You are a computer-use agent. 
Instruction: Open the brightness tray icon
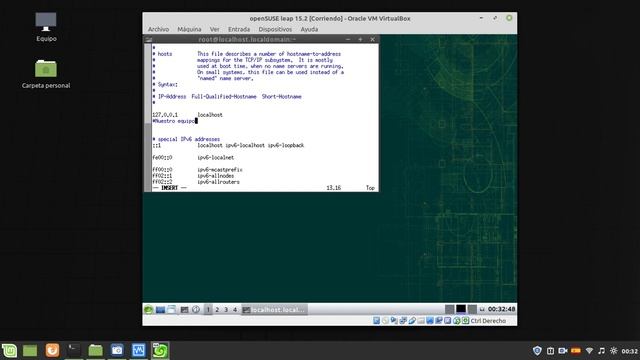click(613, 351)
